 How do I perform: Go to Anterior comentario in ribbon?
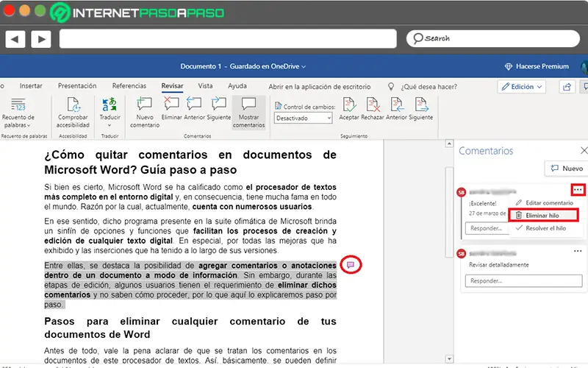pyautogui.click(x=195, y=105)
